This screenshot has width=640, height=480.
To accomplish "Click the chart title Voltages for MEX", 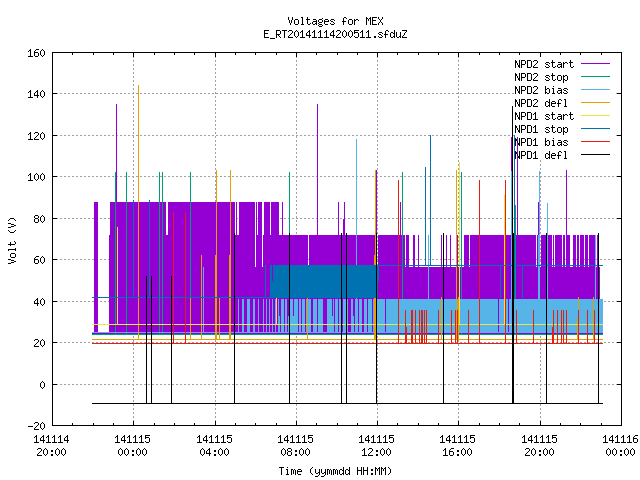I will click(x=335, y=21).
